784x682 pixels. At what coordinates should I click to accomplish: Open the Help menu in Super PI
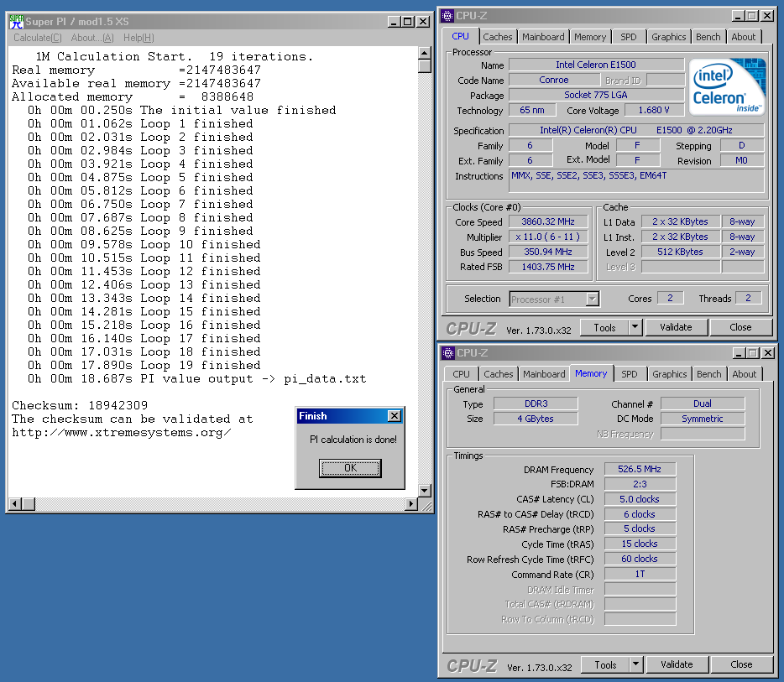pyautogui.click(x=139, y=38)
